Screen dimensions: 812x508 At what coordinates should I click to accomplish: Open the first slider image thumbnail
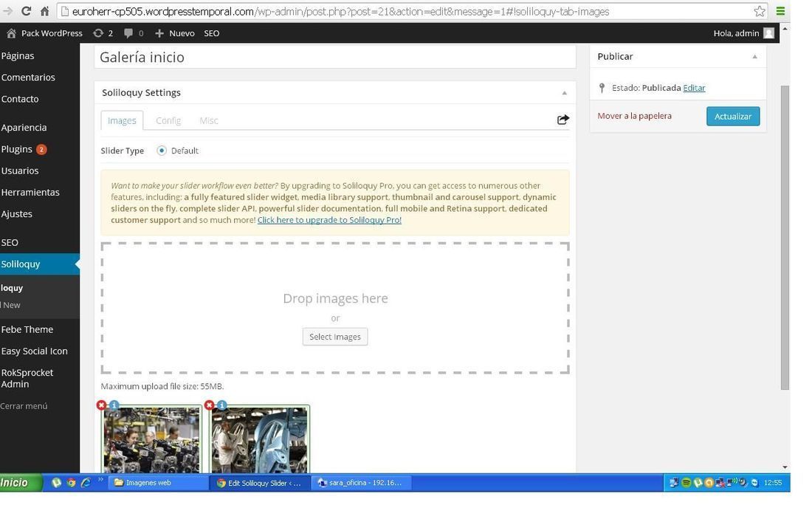151,439
